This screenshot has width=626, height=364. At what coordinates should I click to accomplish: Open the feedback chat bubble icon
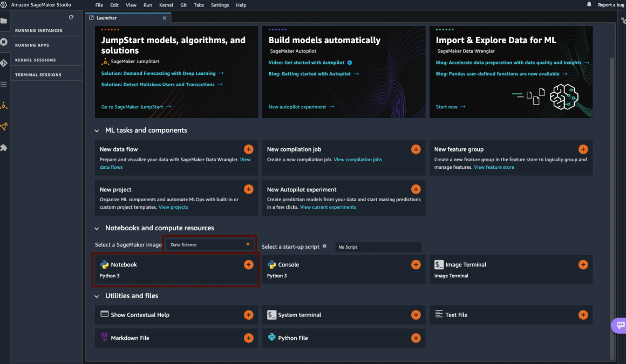tap(620, 325)
